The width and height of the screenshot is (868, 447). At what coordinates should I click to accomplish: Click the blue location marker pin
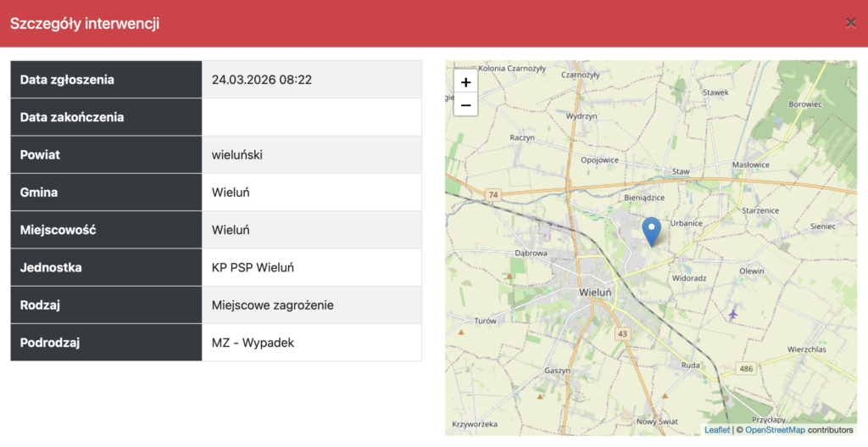coord(652,232)
